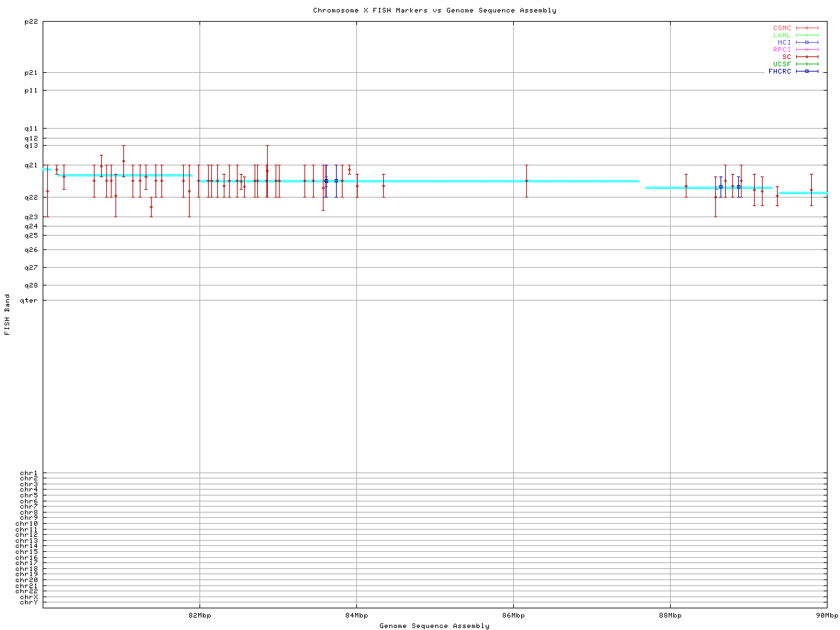This screenshot has width=840, height=630.
Task: Select the NCI blue square legend marker
Action: [x=807, y=43]
